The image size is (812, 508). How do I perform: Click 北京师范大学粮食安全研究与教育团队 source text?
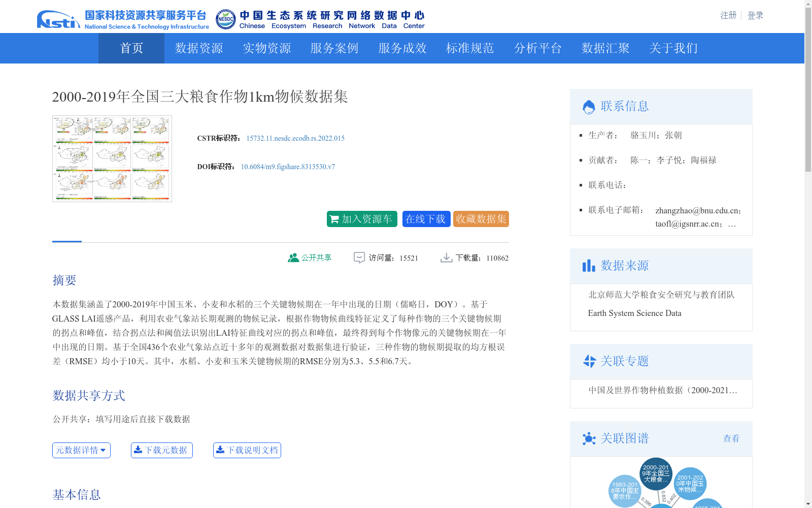[661, 295]
